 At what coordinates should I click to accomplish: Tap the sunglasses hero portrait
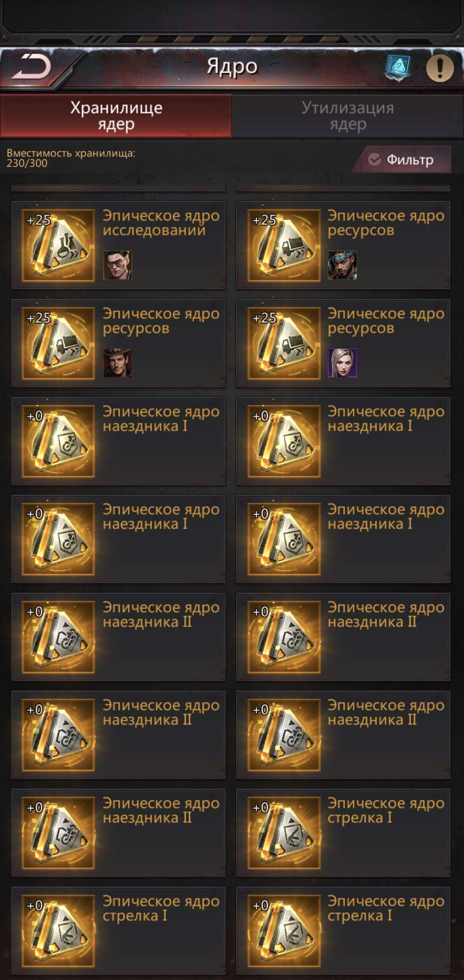pyautogui.click(x=118, y=265)
